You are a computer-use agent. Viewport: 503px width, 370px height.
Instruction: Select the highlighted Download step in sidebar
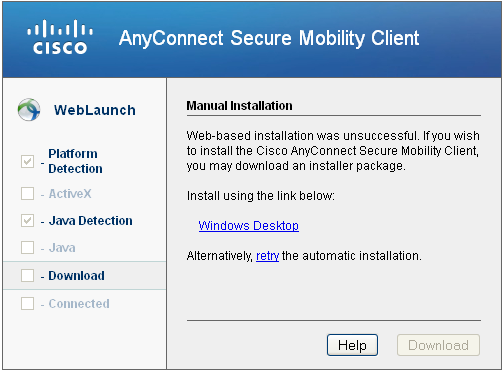pos(85,276)
